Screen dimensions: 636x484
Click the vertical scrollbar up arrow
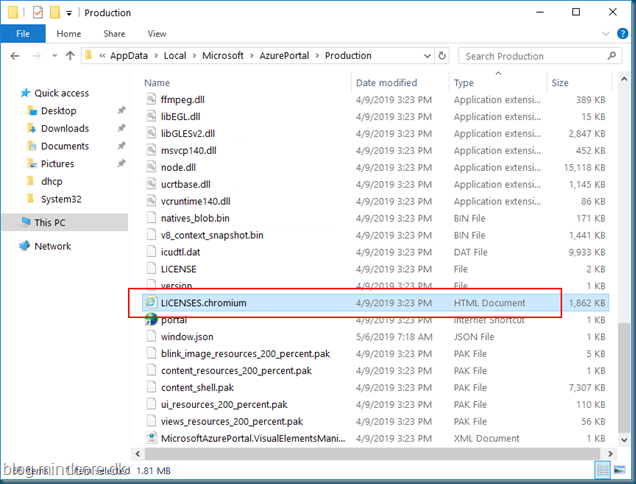(x=624, y=80)
